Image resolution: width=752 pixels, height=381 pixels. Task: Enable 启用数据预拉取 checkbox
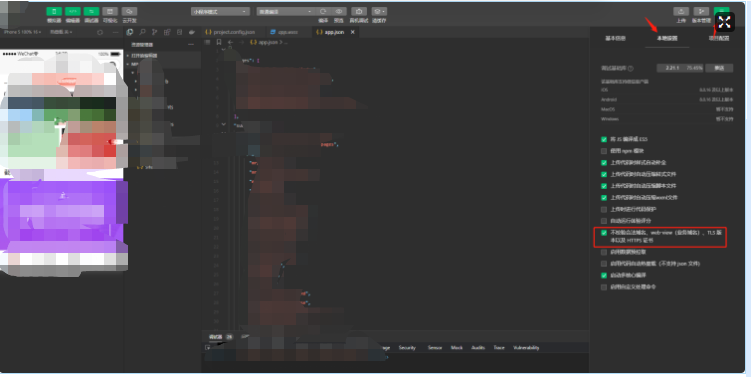(604, 252)
